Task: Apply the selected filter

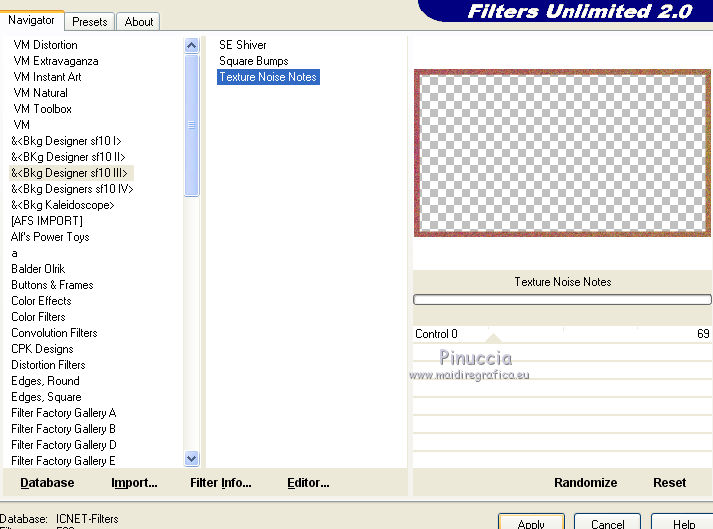Action: [x=531, y=522]
